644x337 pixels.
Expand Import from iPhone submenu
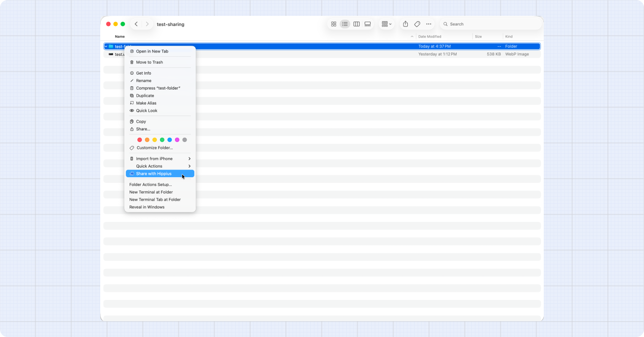tap(160, 159)
